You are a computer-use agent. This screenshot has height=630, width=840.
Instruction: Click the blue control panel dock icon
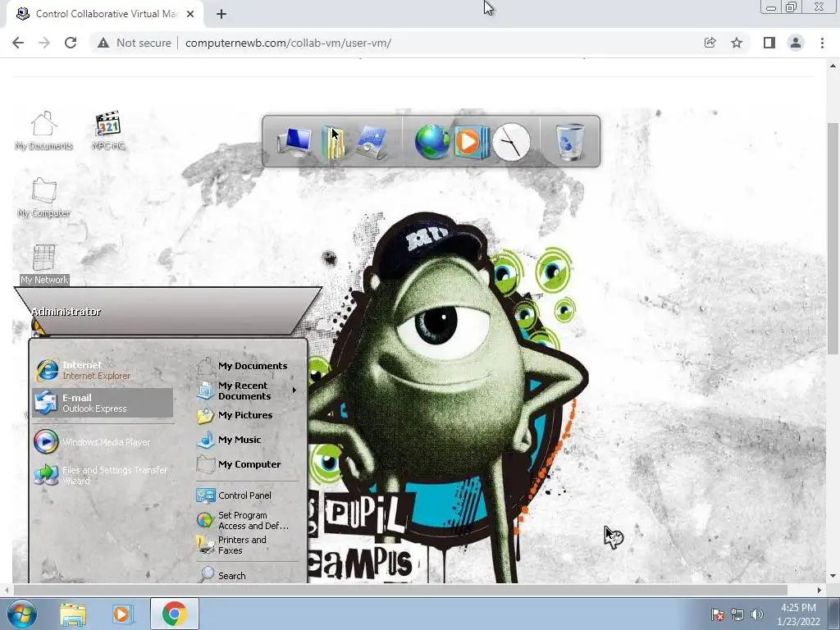point(372,143)
